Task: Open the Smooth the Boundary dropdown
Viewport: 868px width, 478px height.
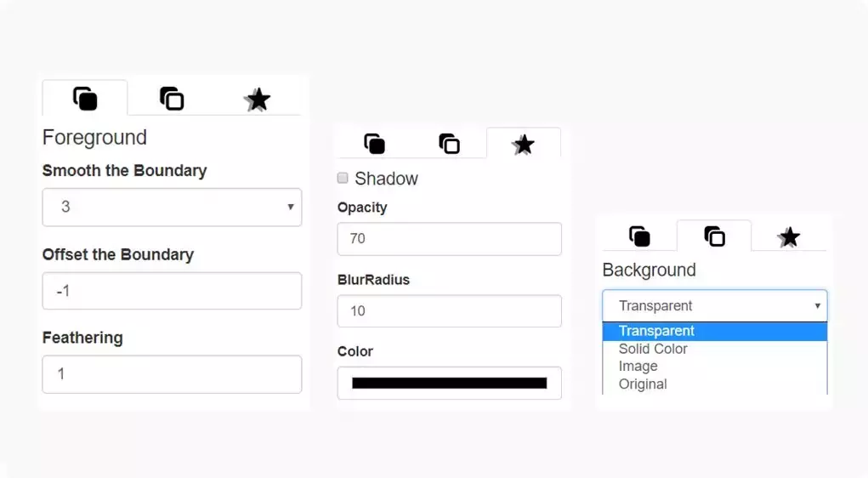Action: pyautogui.click(x=173, y=208)
